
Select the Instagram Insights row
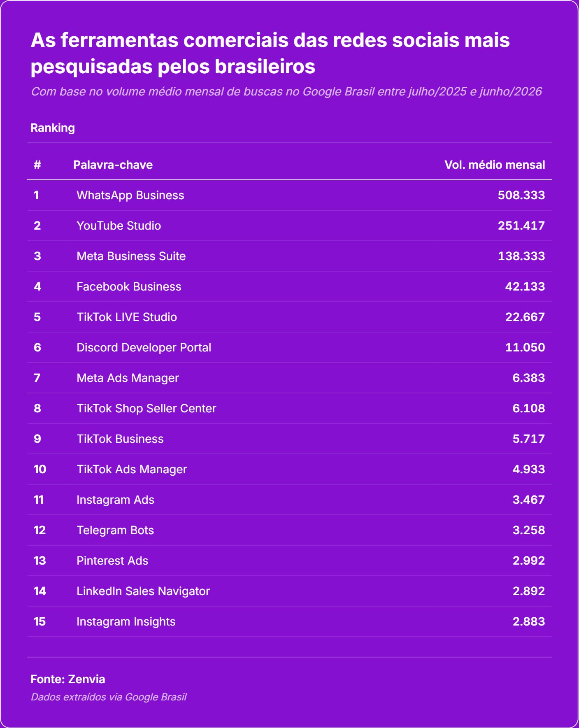[290, 622]
